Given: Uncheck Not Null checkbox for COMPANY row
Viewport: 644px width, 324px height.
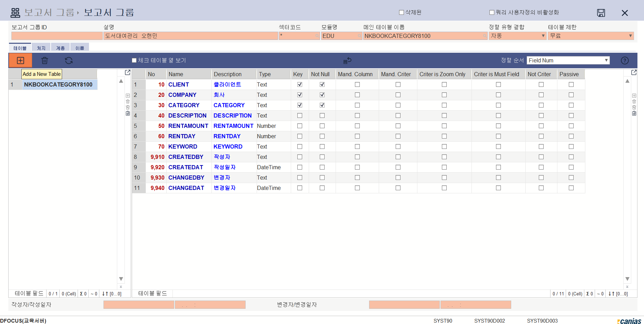Looking at the screenshot, I should 322,95.
